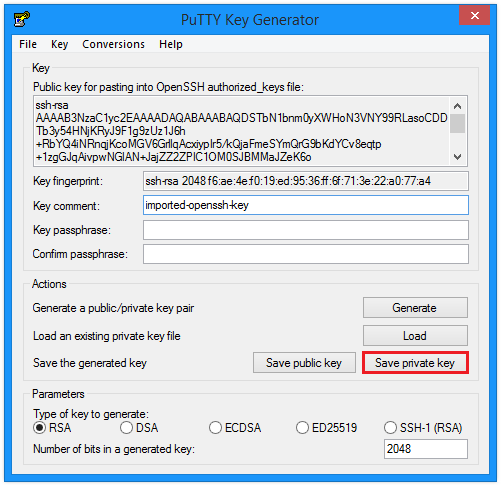Screen dimensions: 502x485
Task: Open the Key menu
Action: point(60,44)
